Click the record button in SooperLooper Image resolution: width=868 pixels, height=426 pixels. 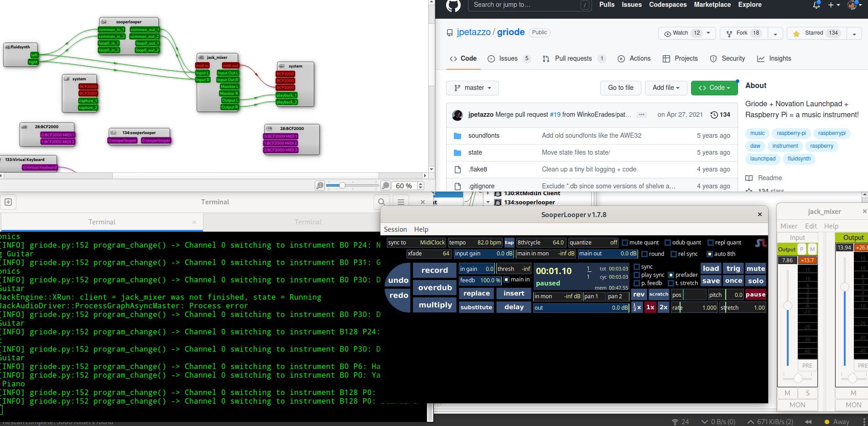tap(435, 270)
